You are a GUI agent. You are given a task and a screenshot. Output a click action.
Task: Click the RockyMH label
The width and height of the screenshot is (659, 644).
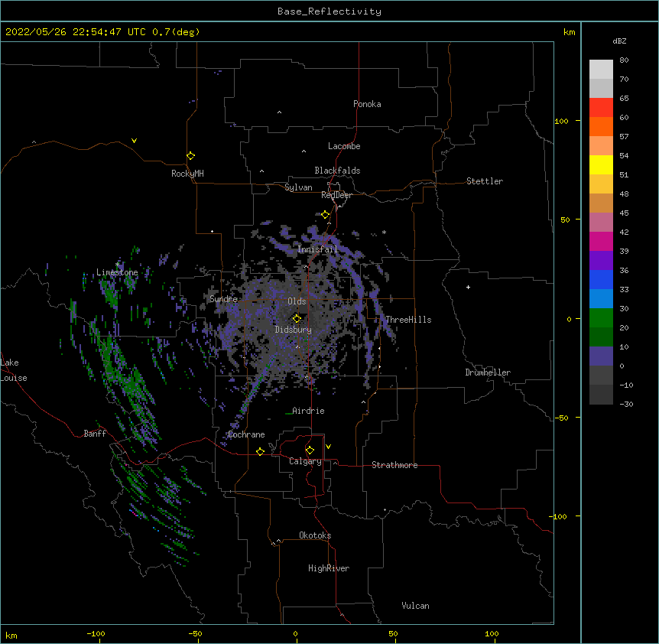click(x=187, y=174)
